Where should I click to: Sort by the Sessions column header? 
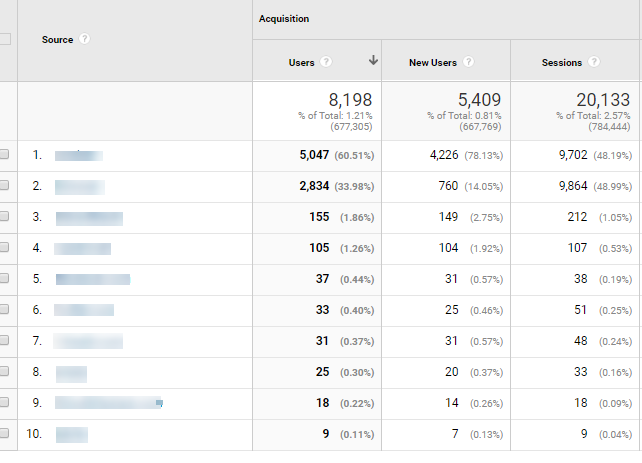pos(561,62)
